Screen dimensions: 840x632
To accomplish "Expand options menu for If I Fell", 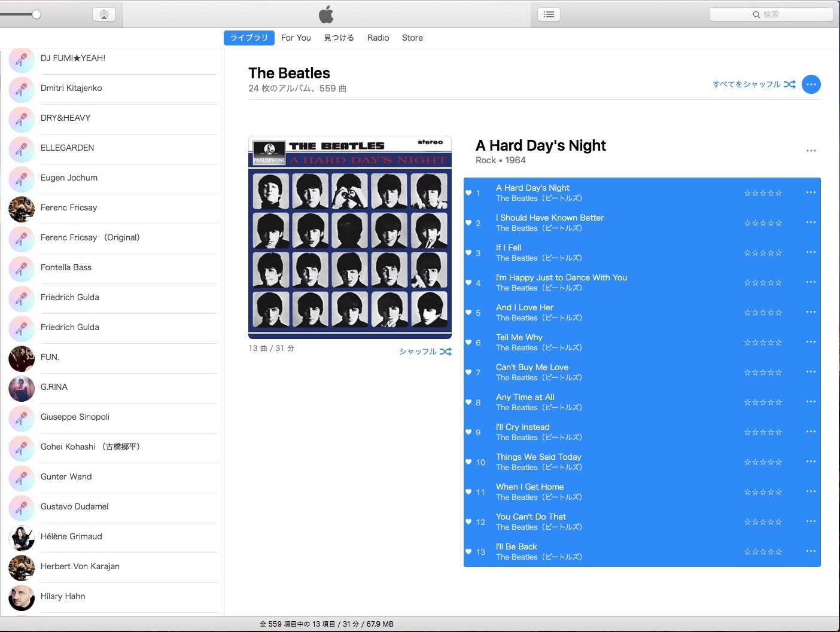I will tap(811, 252).
